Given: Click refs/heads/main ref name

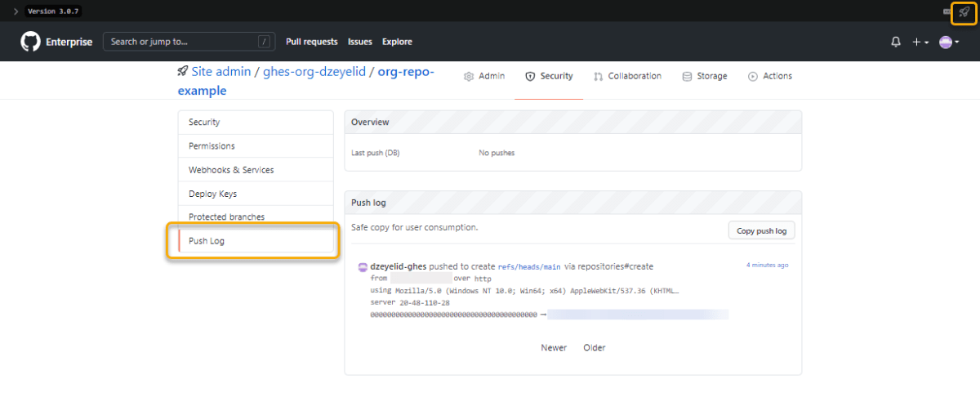Looking at the screenshot, I should click(x=529, y=266).
